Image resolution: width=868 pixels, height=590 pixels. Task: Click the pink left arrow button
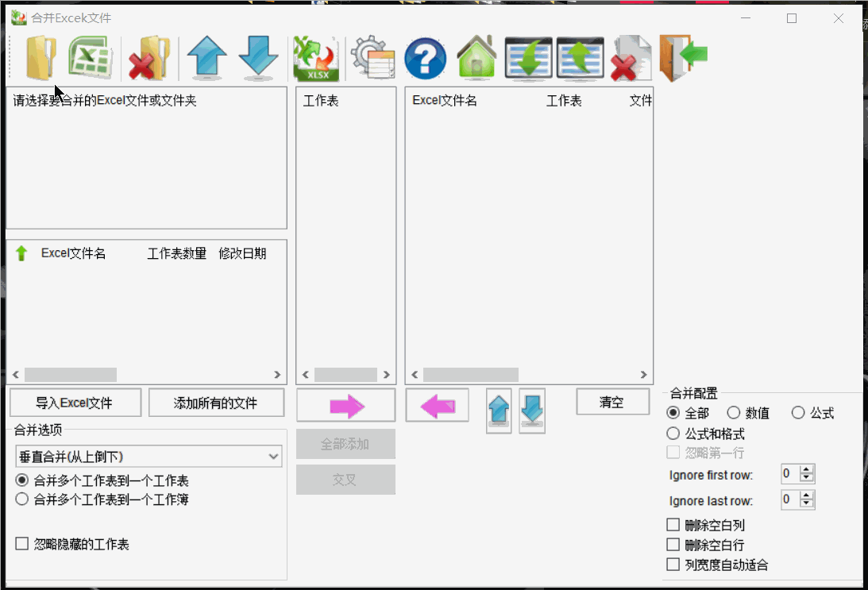438,406
